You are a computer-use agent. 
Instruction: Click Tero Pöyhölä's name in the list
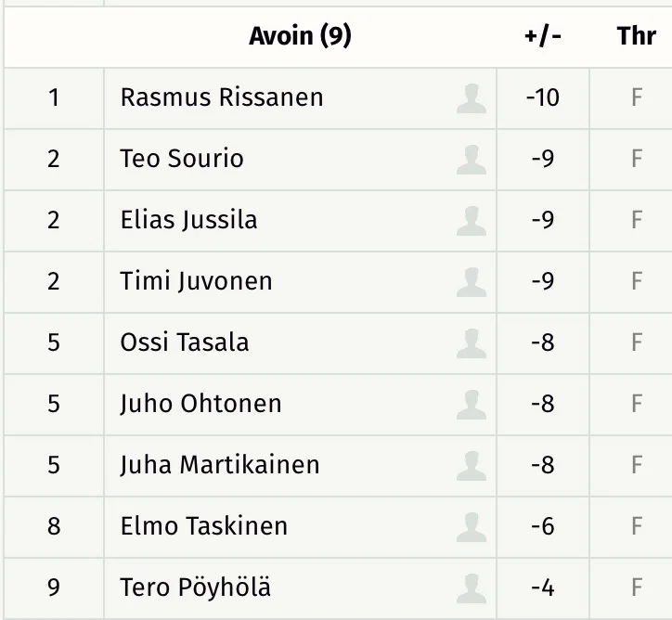click(x=196, y=588)
